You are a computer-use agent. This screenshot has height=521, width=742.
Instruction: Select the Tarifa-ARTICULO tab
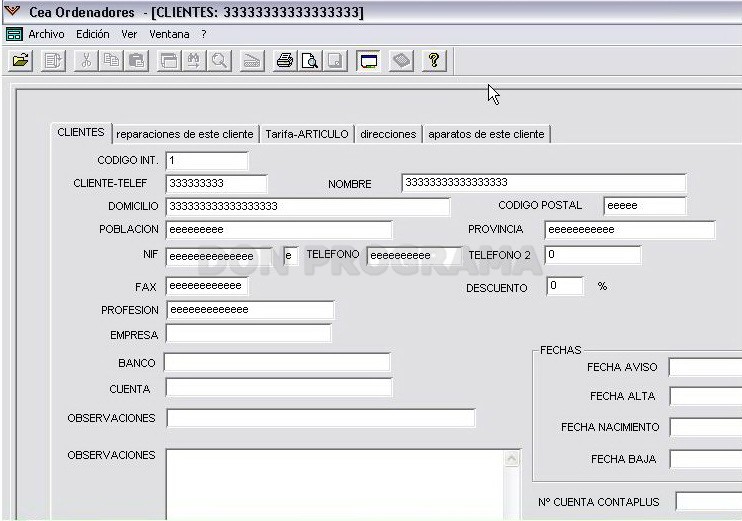pyautogui.click(x=307, y=134)
